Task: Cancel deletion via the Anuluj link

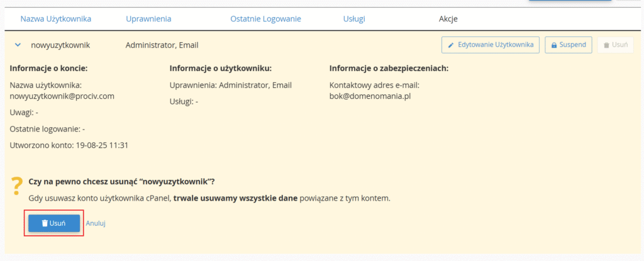Action: click(96, 223)
